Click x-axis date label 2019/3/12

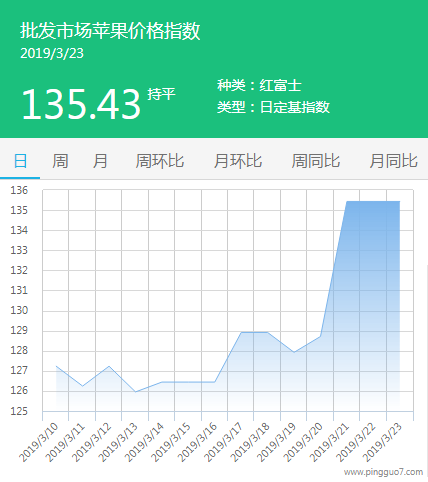point(91,442)
